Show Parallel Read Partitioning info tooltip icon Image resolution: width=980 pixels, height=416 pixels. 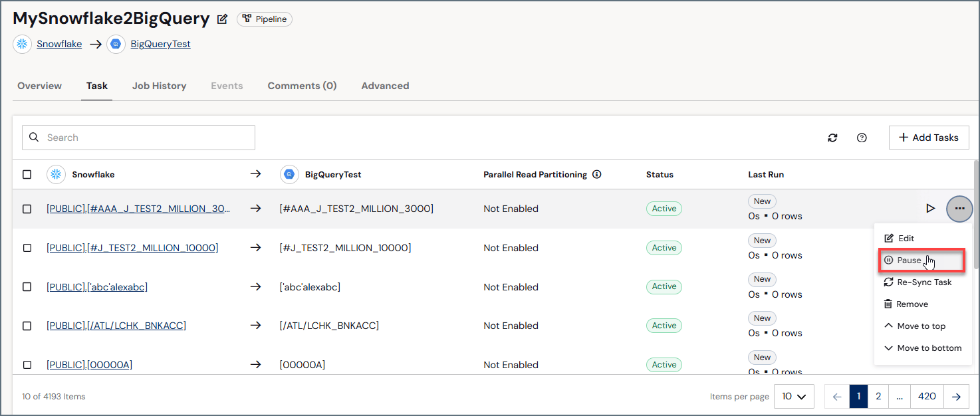(x=597, y=174)
